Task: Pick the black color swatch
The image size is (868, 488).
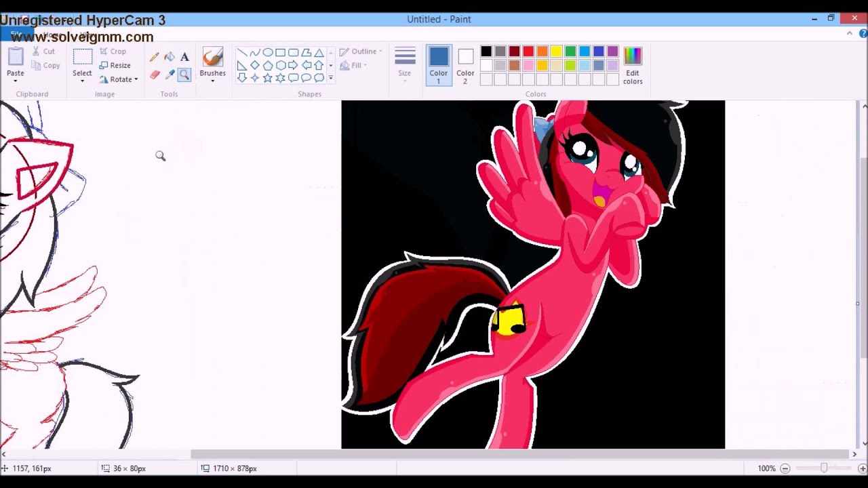Action: (x=486, y=52)
